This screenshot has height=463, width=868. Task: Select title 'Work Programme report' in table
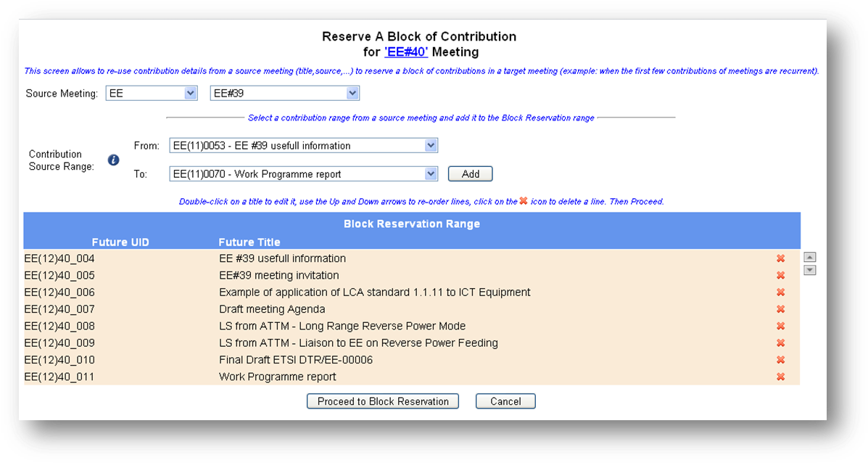(x=277, y=377)
